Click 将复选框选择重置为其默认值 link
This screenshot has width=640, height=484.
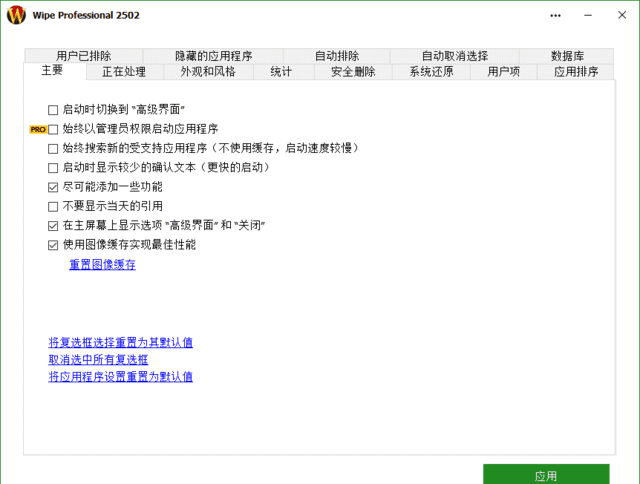pos(120,342)
